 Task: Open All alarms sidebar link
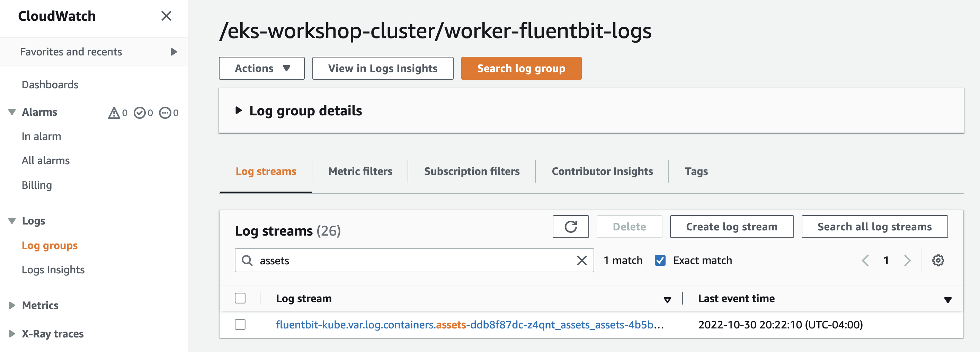45,161
